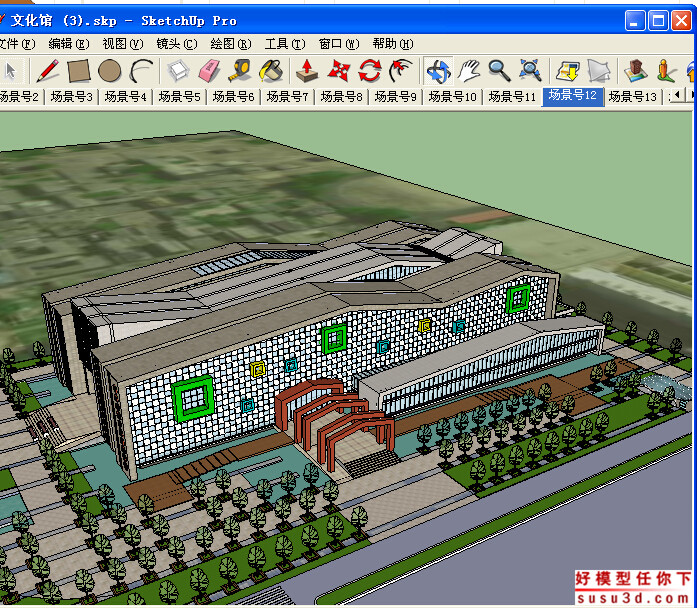Close the SketchUp Pro window
The height and width of the screenshot is (608, 697).
(x=681, y=21)
